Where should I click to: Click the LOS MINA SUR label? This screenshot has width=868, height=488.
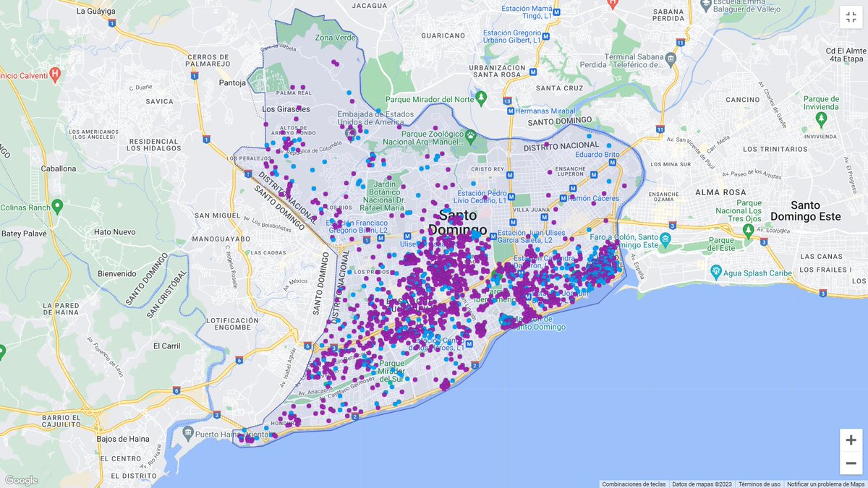(671, 164)
